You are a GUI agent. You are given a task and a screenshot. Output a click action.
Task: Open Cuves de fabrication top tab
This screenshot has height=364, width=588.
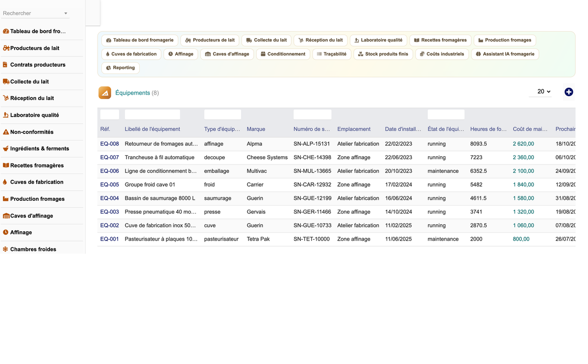coord(131,54)
